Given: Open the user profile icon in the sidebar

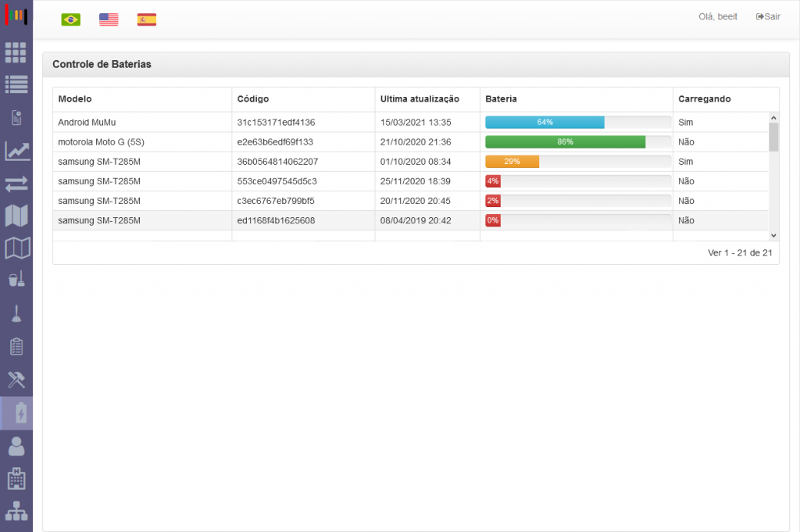Looking at the screenshot, I should coord(16,446).
